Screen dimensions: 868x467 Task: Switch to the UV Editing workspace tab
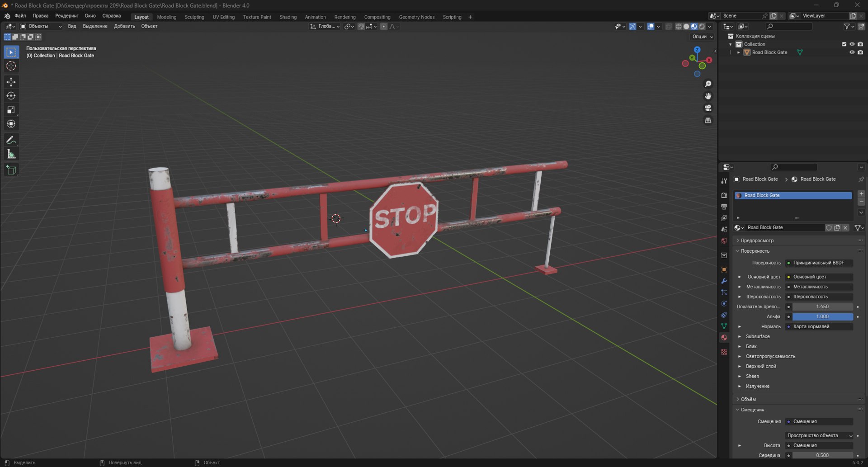(x=224, y=17)
